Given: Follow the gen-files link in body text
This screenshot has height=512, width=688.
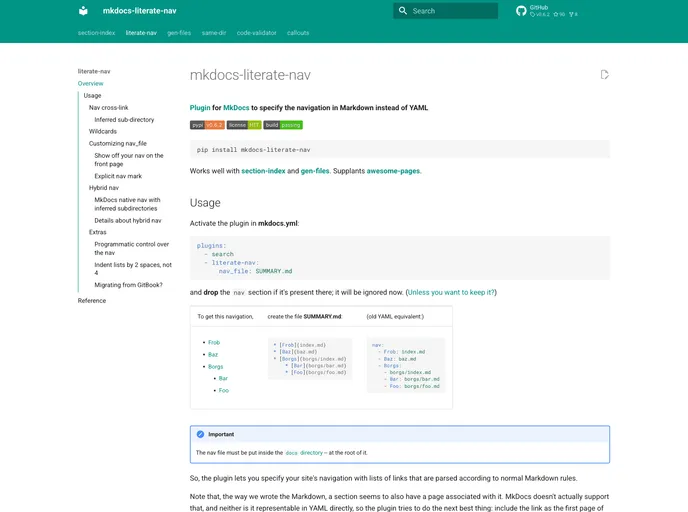Looking at the screenshot, I should [315, 171].
